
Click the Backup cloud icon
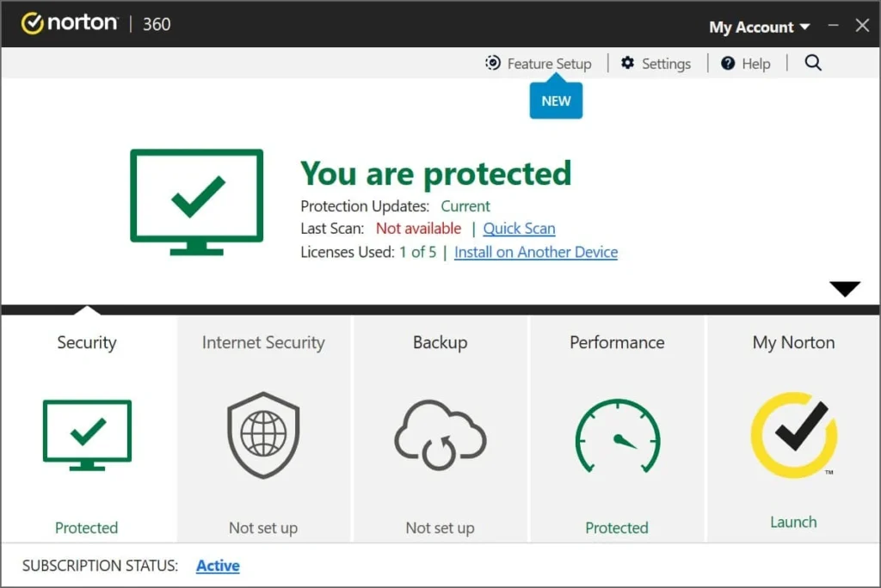440,436
